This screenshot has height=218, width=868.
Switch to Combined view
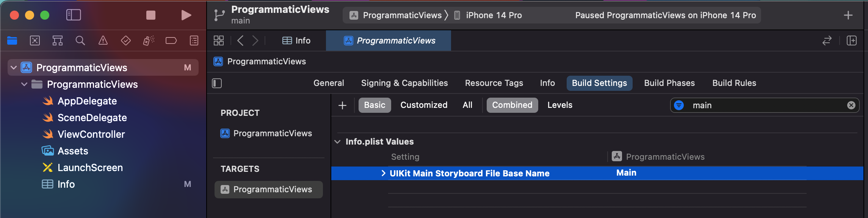pyautogui.click(x=512, y=105)
